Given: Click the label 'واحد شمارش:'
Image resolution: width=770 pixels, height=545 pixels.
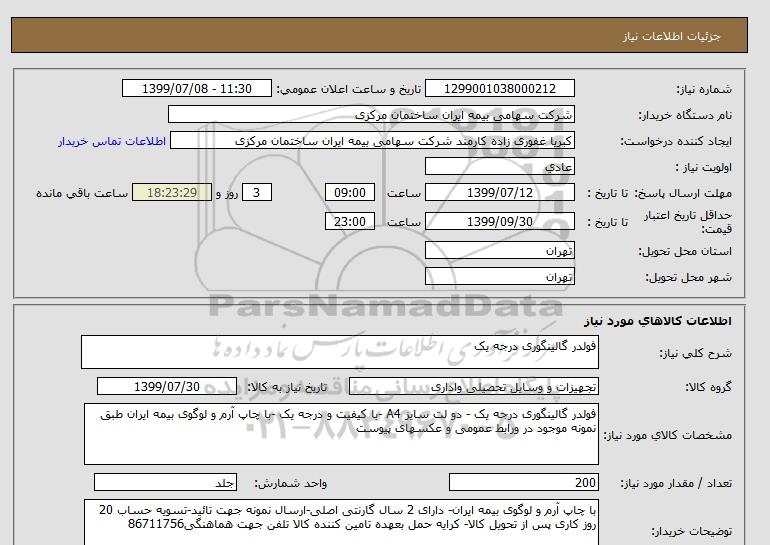Looking at the screenshot, I should coord(290,484).
